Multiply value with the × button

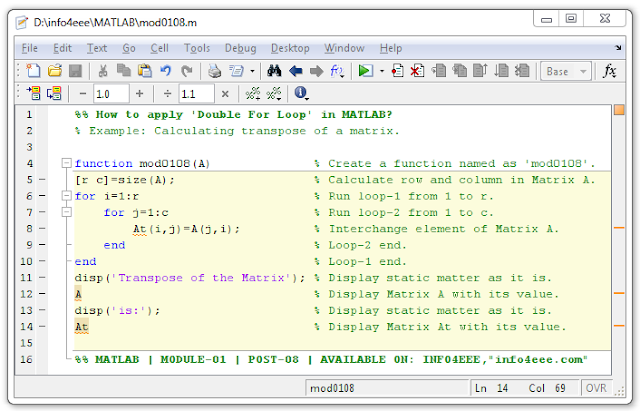coord(225,93)
